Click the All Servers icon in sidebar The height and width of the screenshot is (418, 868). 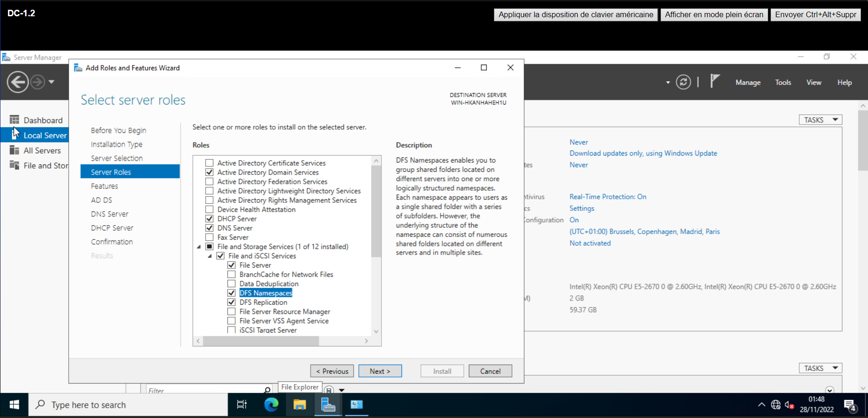[x=14, y=150]
